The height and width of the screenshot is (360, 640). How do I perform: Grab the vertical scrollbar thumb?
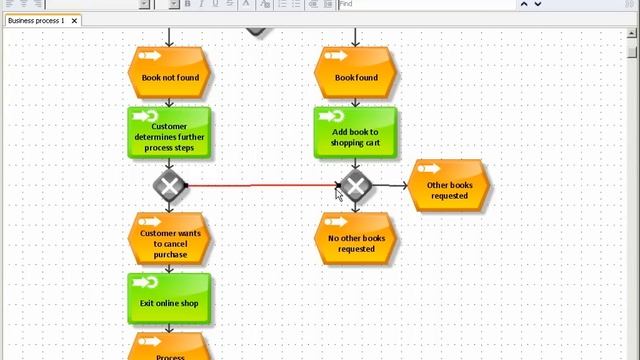pyautogui.click(x=632, y=52)
